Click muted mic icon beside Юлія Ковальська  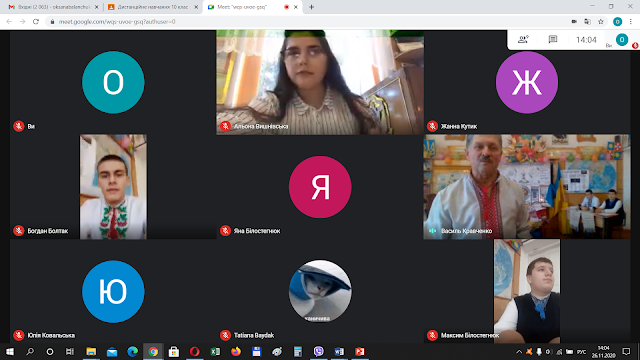[x=18, y=335]
